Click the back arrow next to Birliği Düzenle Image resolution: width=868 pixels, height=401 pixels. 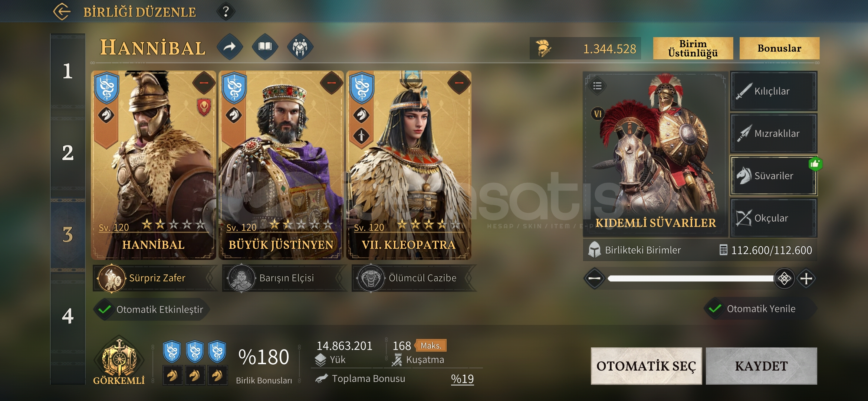[x=62, y=12]
